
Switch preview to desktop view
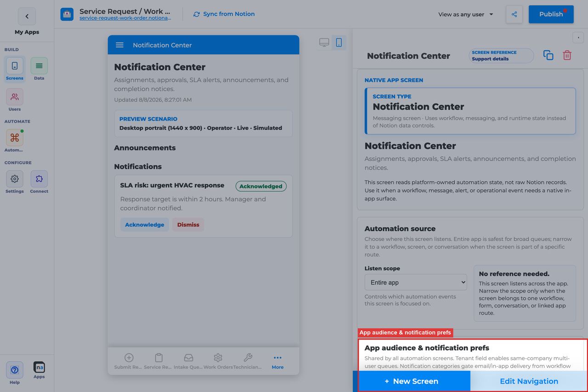tap(324, 43)
